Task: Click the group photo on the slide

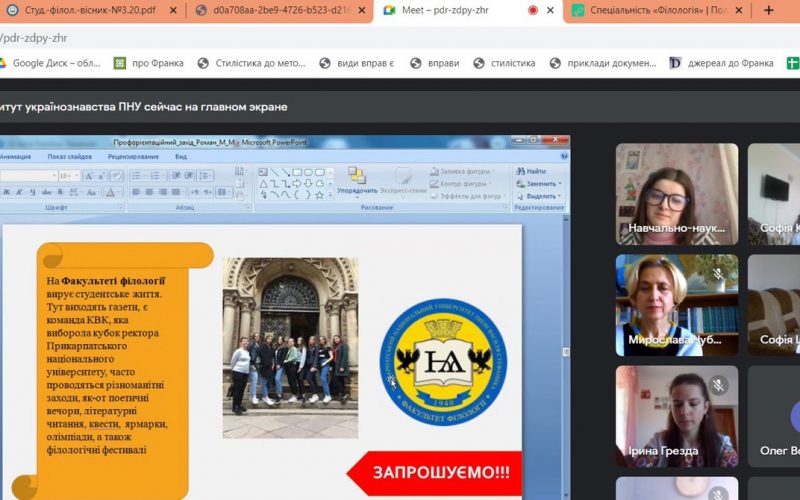Action: click(290, 347)
